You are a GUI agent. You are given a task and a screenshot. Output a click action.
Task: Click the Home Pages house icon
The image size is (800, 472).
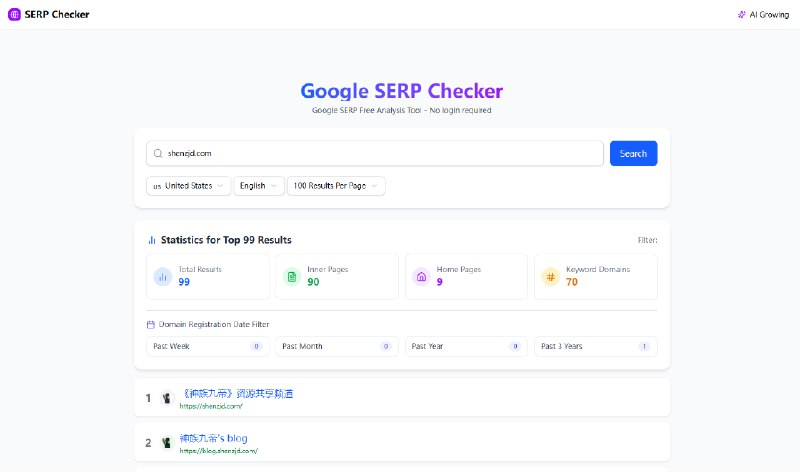pyautogui.click(x=421, y=276)
